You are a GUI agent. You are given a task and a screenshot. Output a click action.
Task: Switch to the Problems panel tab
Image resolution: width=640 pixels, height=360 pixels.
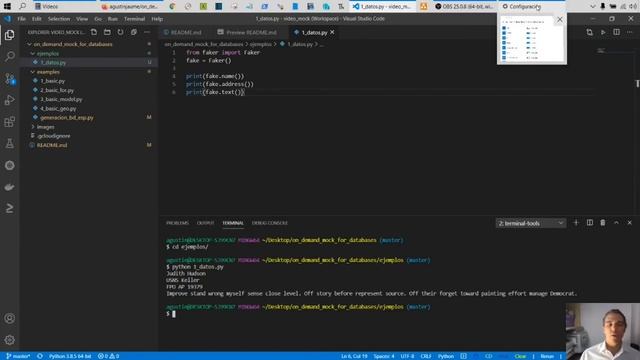177,223
